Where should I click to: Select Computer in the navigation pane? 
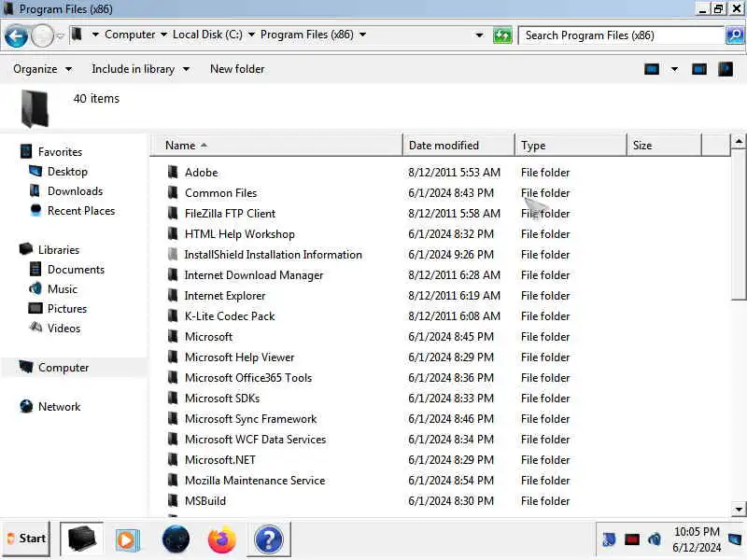tap(63, 368)
